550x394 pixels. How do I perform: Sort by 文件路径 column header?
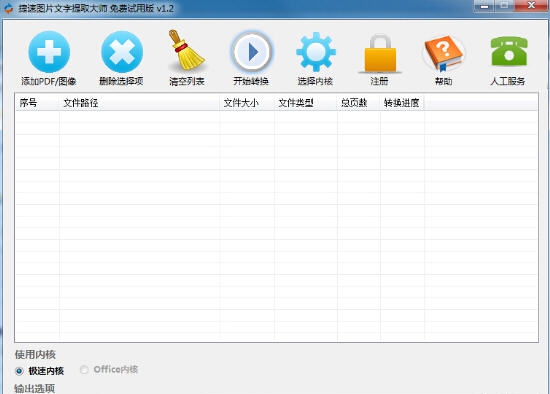(139, 103)
